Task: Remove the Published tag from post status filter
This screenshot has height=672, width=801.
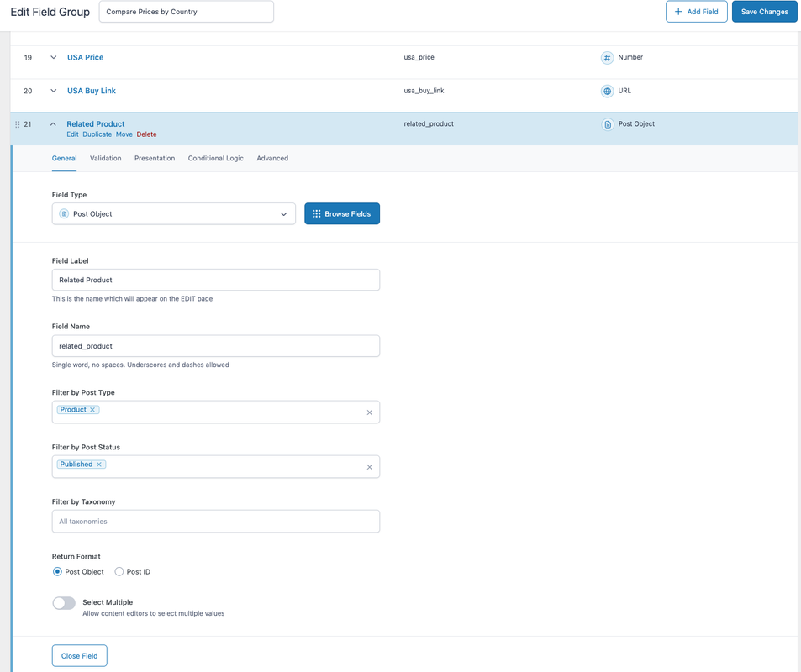Action: click(99, 465)
